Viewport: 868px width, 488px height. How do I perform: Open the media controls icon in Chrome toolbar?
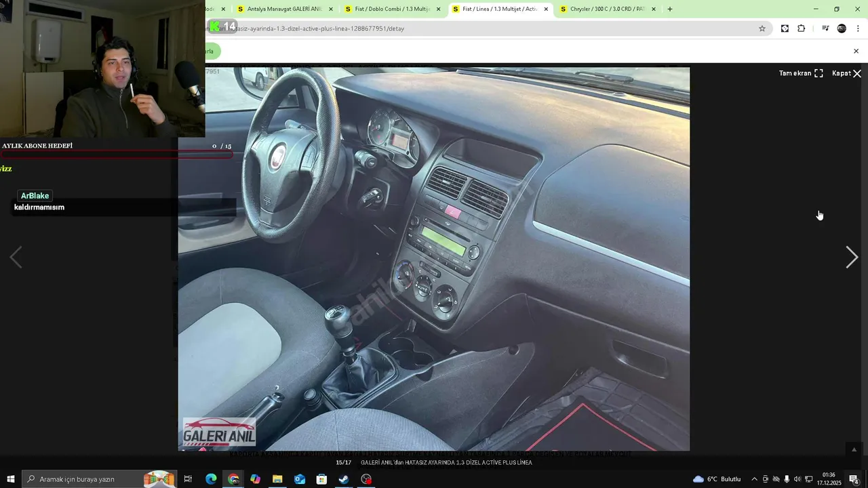click(x=825, y=28)
